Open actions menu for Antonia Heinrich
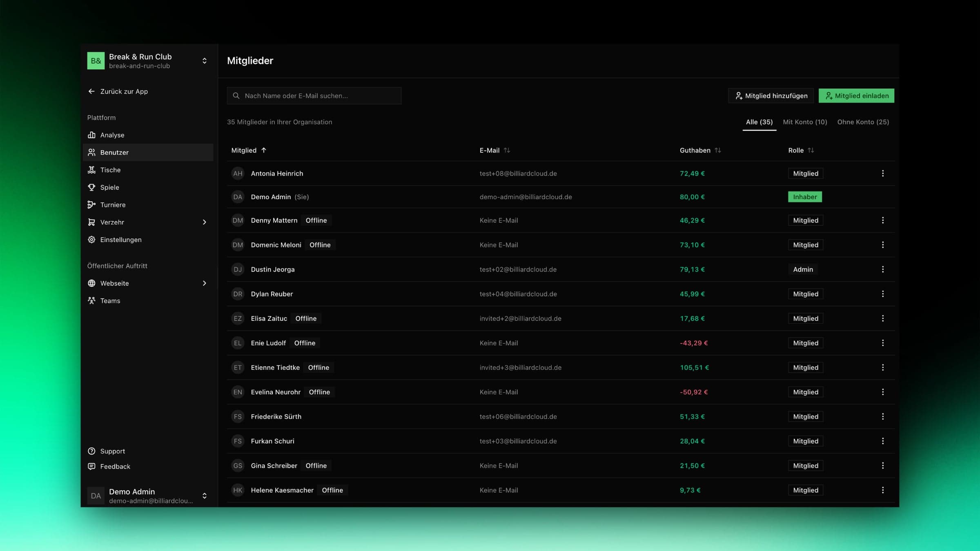Image resolution: width=980 pixels, height=551 pixels. coord(883,173)
